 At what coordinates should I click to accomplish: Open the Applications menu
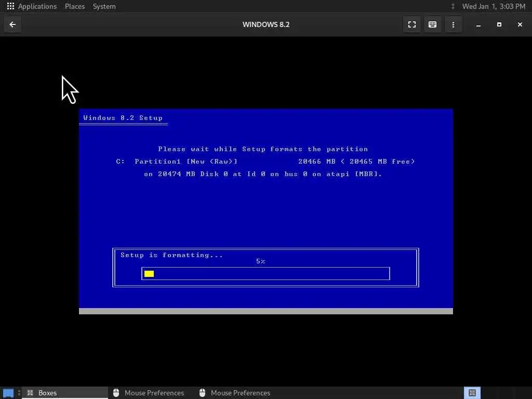coord(37,6)
